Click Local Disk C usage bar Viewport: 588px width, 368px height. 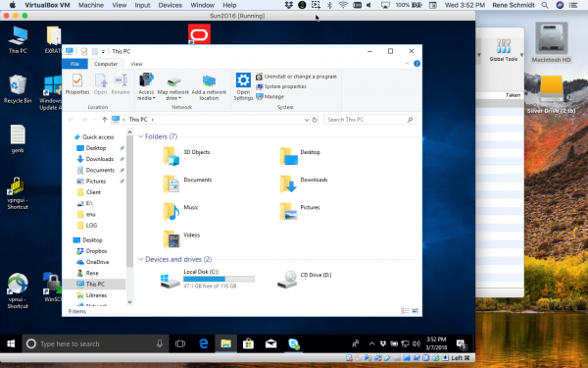(219, 279)
